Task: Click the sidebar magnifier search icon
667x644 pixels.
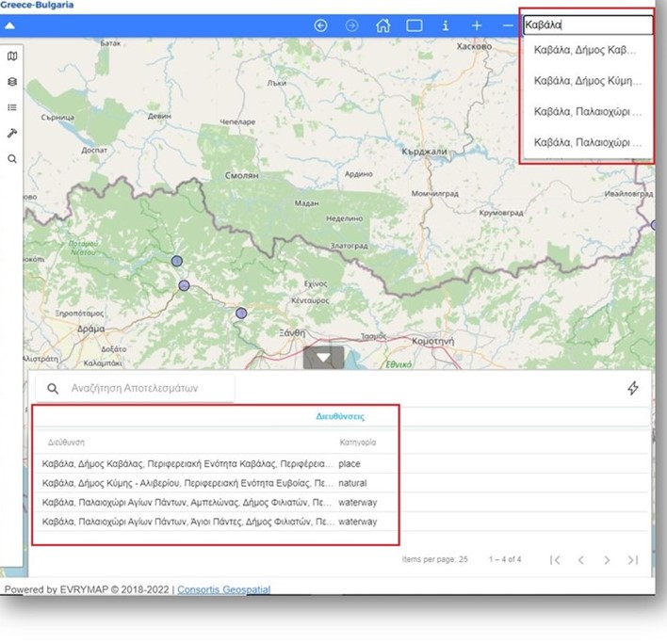Action: [x=12, y=159]
